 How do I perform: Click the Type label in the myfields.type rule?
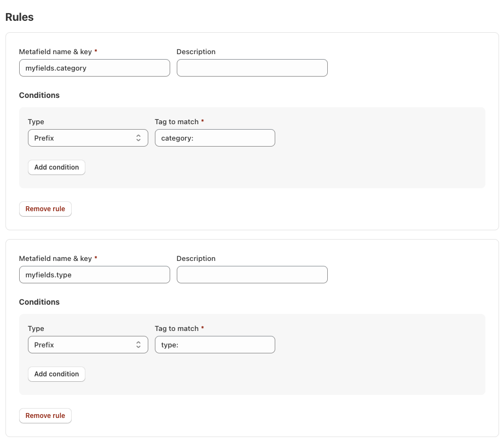click(36, 329)
